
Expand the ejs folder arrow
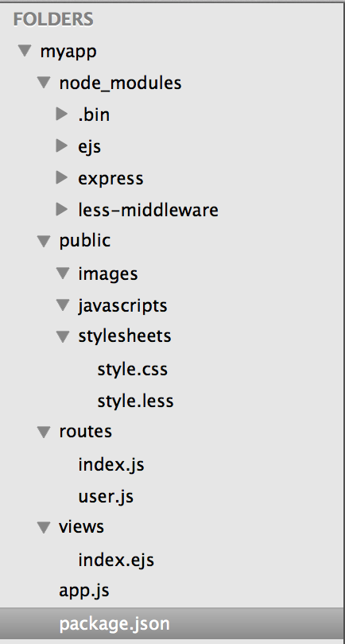tap(62, 145)
